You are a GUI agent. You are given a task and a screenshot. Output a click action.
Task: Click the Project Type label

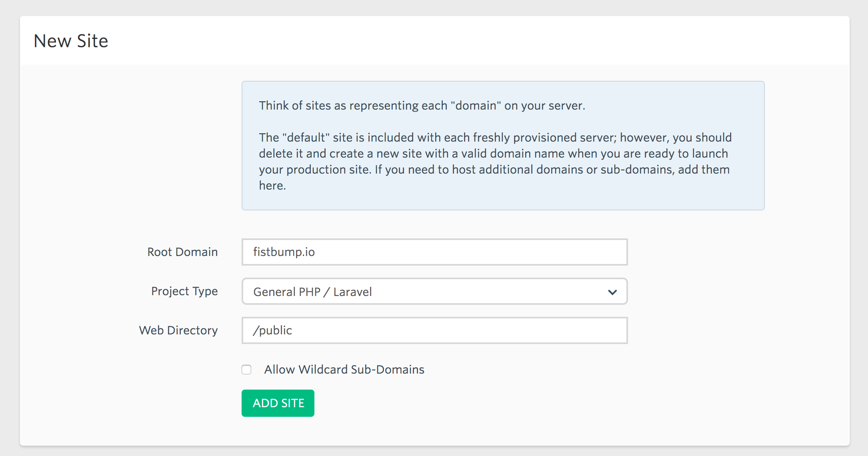[x=184, y=292]
